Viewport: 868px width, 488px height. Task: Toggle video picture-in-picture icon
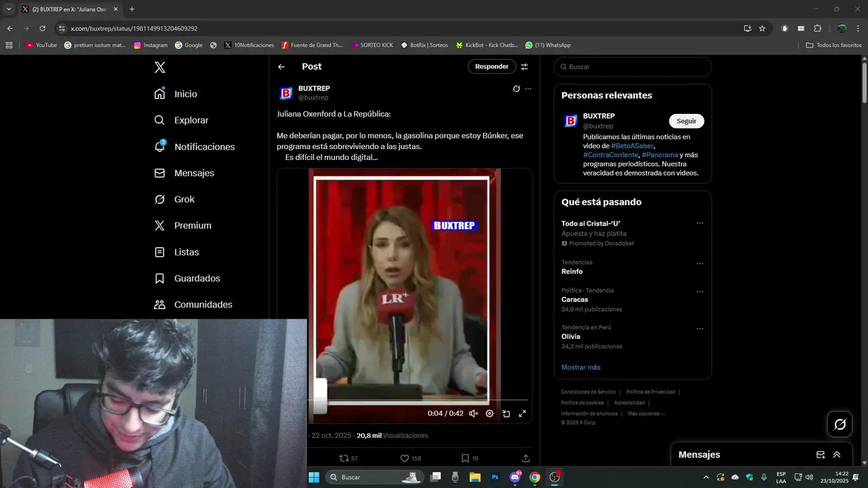(506, 413)
